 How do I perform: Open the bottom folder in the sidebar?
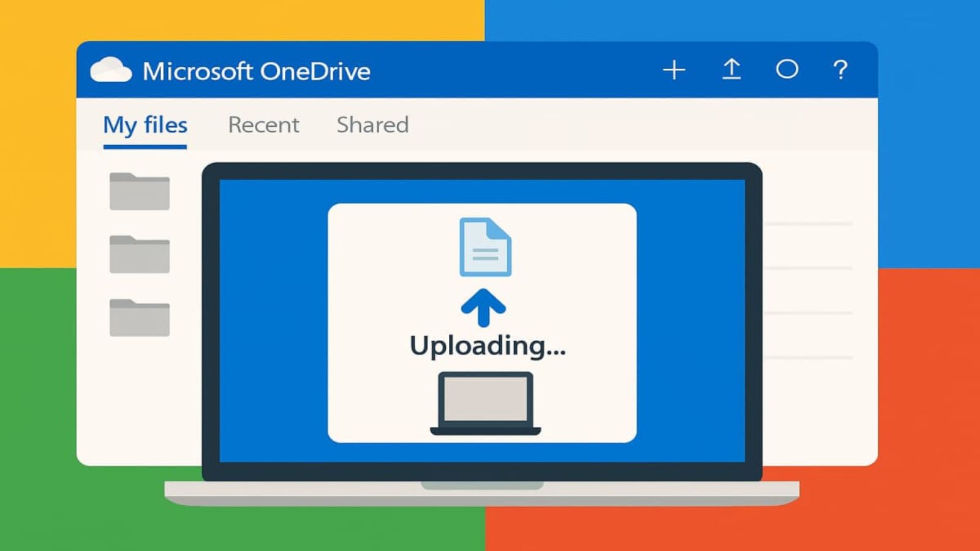[140, 318]
